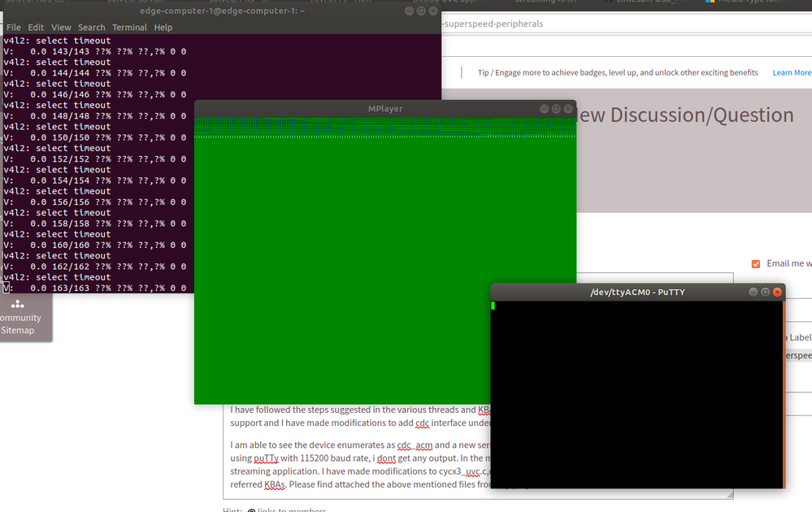Follow the Learn More link
The height and width of the screenshot is (512, 812).
pyautogui.click(x=792, y=72)
